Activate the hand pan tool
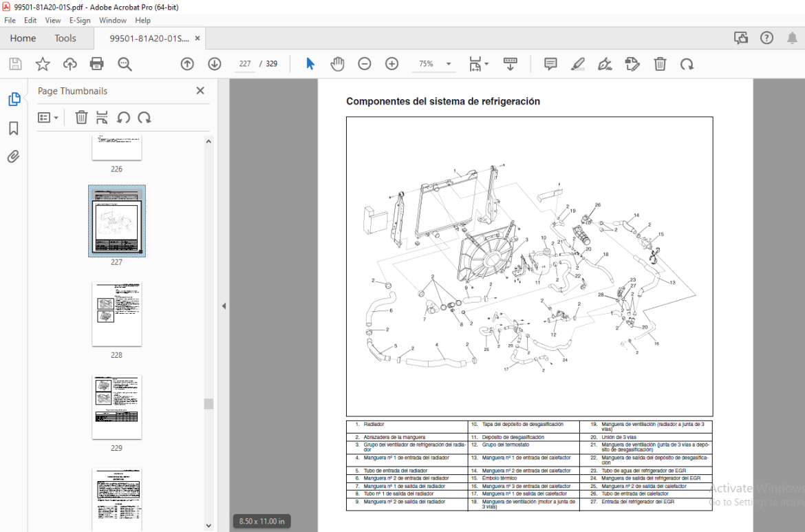Screen dimensions: 805x532 coord(337,64)
